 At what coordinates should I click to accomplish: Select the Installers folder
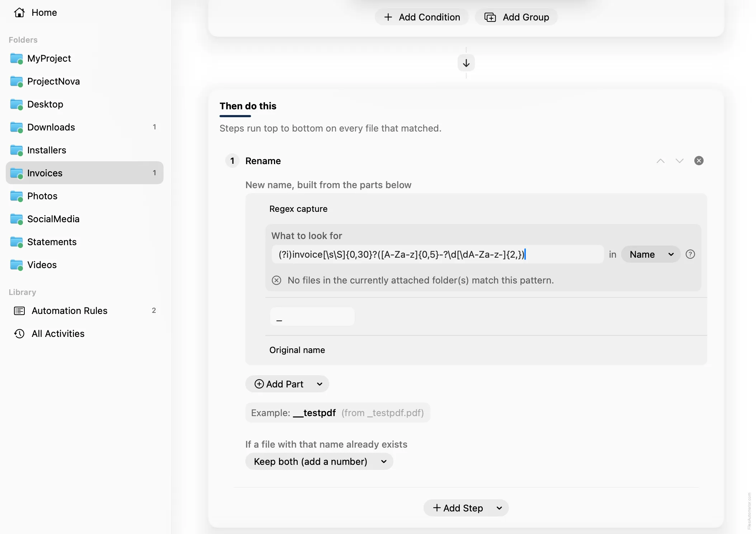(x=85, y=150)
